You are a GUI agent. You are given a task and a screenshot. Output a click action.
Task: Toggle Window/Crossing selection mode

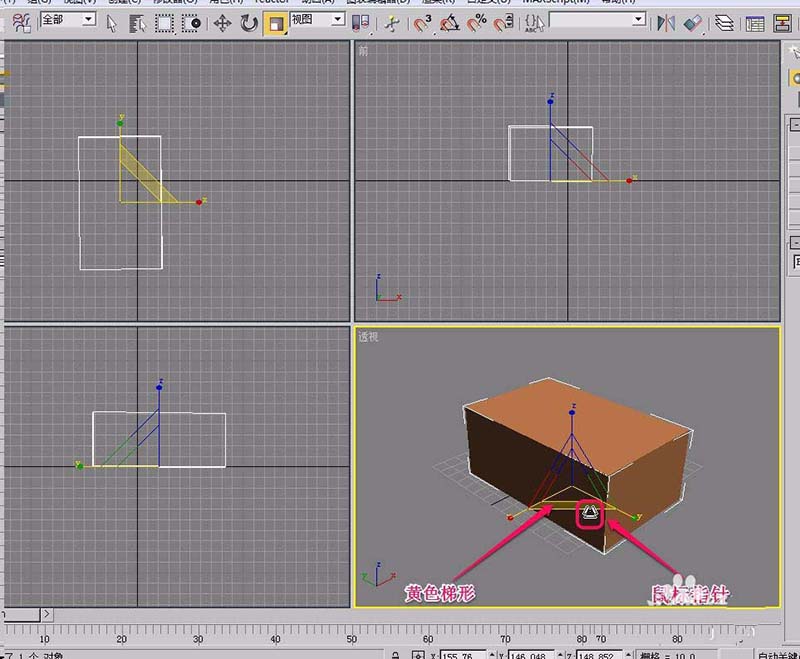192,22
